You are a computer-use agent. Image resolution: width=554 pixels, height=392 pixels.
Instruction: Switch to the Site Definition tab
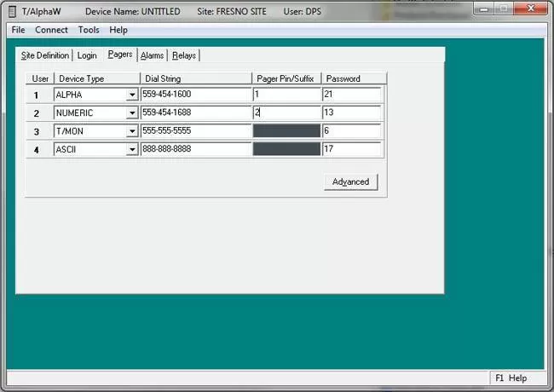45,55
